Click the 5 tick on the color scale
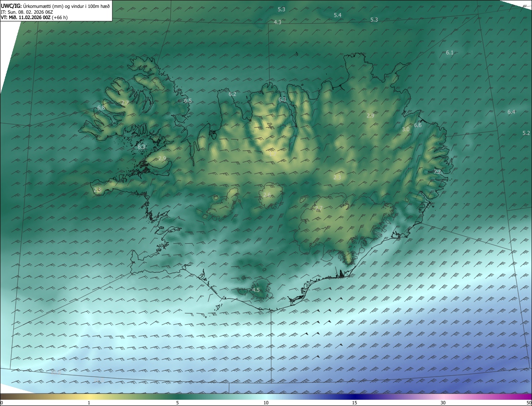Screen dimensions: 532x406 (177, 403)
